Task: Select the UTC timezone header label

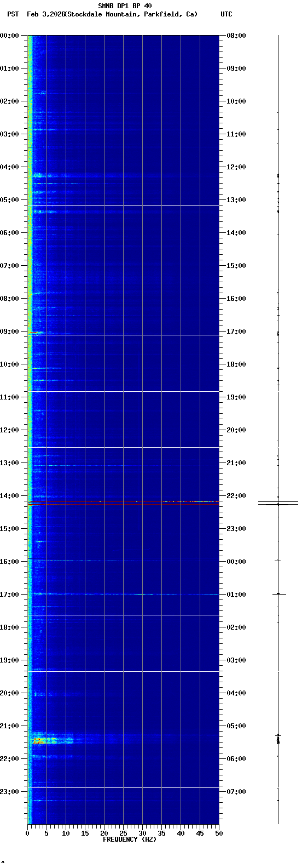Action: [226, 14]
